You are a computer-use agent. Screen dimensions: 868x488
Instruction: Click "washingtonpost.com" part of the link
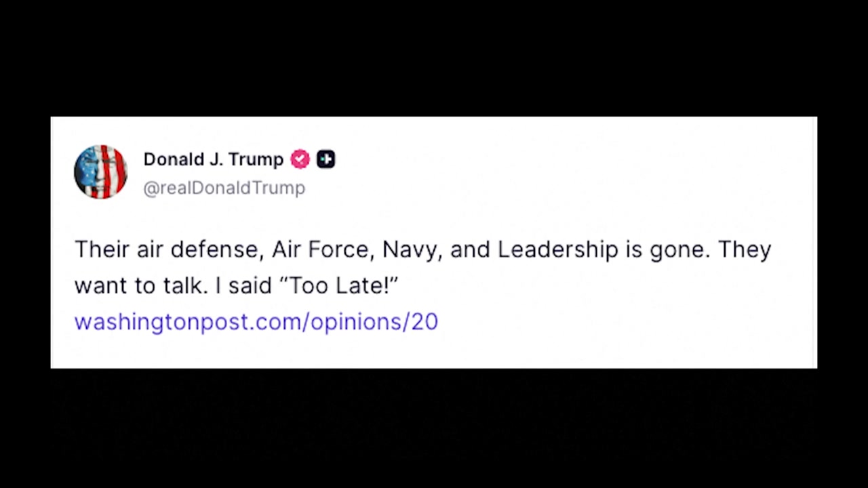[x=189, y=321]
